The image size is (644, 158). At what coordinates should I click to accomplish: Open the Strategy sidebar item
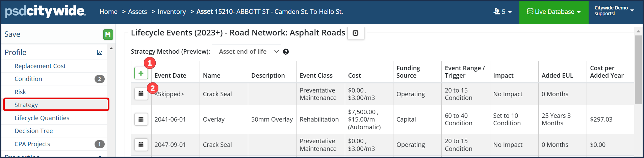(26, 105)
